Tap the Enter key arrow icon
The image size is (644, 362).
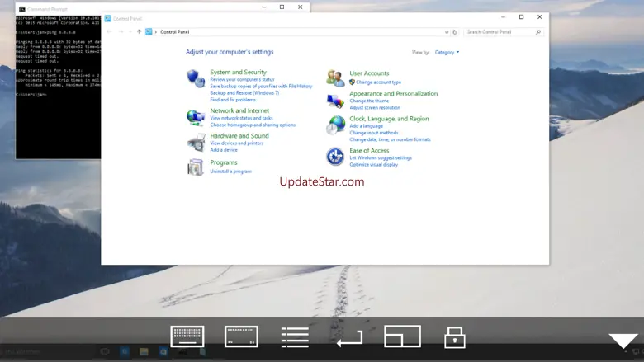[349, 339]
